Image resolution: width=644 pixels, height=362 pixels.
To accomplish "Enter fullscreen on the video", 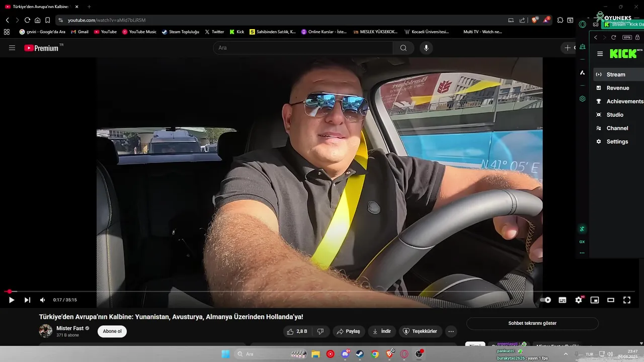I will tap(627, 300).
